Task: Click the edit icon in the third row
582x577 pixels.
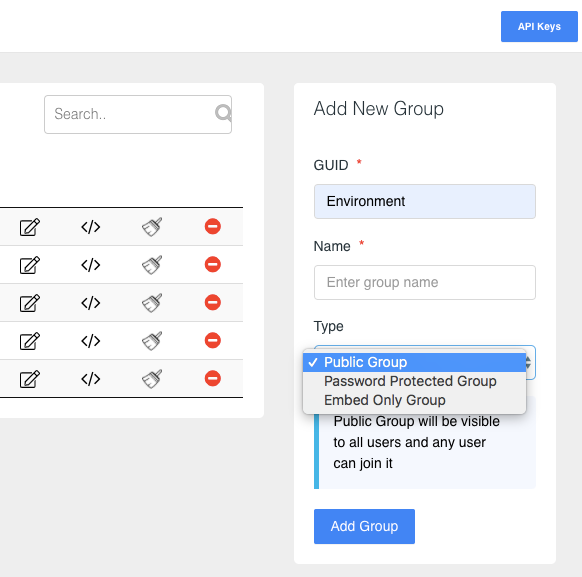Action: 29,303
